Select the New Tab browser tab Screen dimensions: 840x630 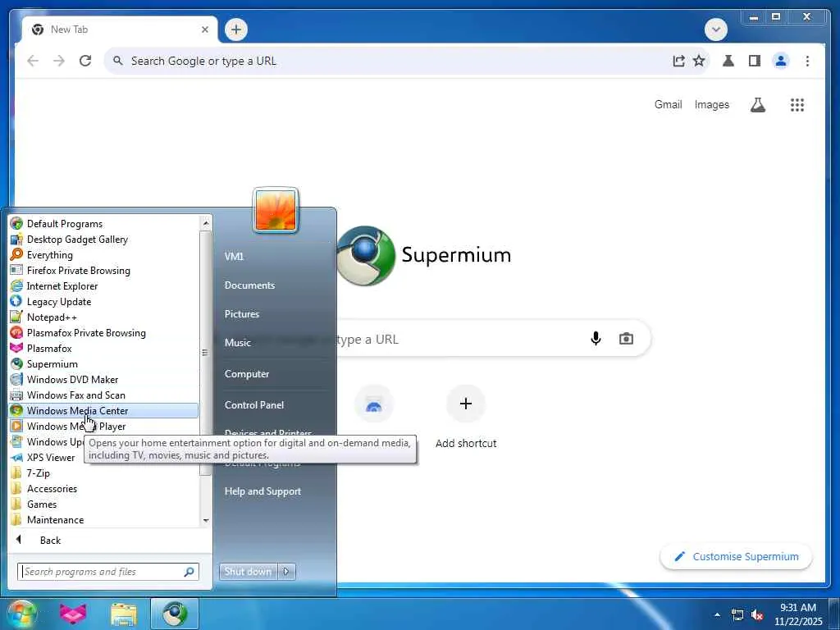[119, 30]
